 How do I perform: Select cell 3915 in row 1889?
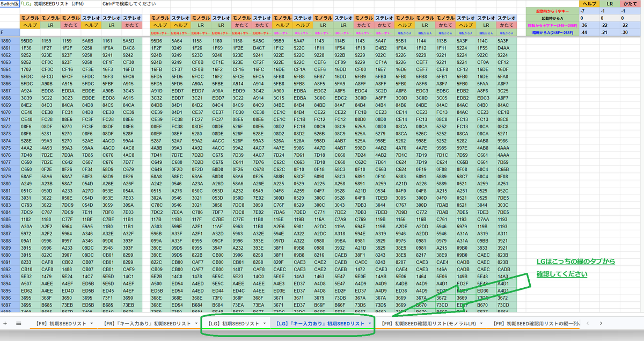[30, 248]
